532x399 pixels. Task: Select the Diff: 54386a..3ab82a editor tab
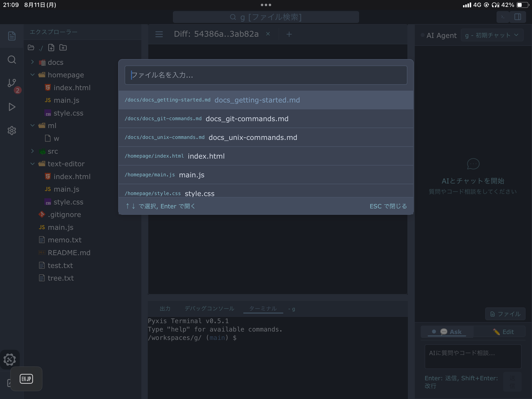(x=216, y=34)
